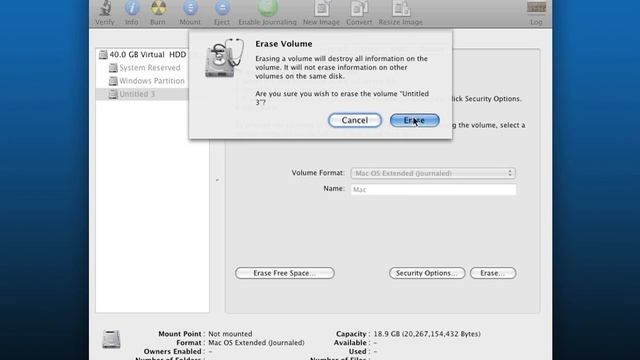Screen dimensions: 640x360
Task: Click the Disk Utility stethoscope icon in dialog
Action: [224, 58]
